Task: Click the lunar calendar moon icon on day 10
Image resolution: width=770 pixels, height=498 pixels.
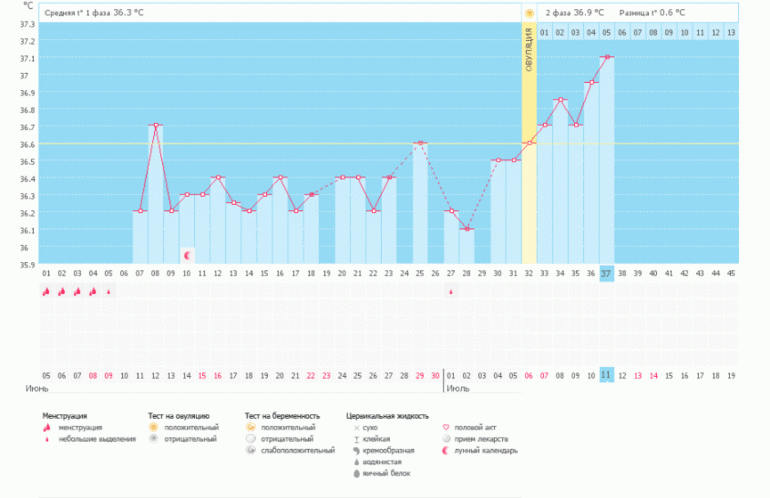Action: [x=186, y=254]
